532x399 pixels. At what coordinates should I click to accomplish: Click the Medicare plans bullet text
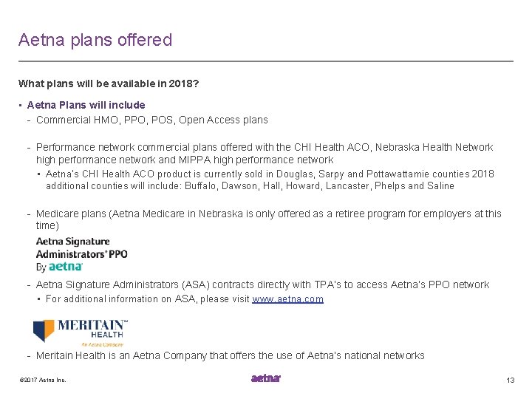pyautogui.click(x=269, y=219)
